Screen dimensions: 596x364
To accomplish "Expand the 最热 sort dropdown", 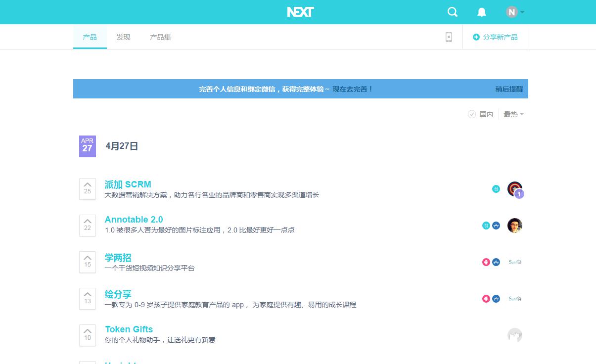I will click(x=513, y=114).
